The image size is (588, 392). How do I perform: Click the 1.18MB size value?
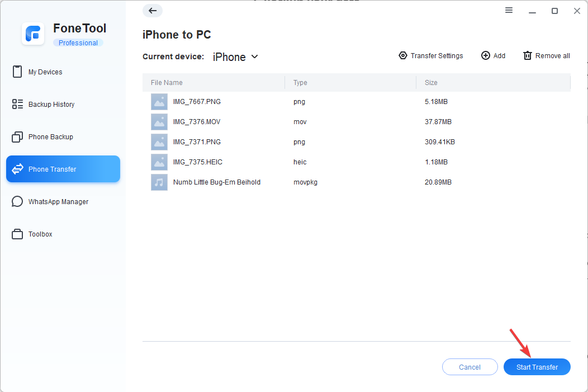coord(436,162)
